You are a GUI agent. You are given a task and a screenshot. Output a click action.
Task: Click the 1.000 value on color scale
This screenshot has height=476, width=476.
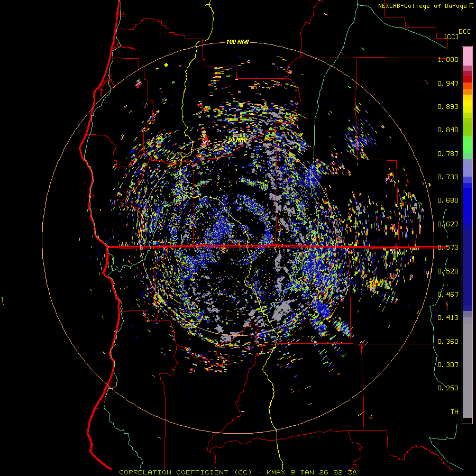pyautogui.click(x=448, y=59)
